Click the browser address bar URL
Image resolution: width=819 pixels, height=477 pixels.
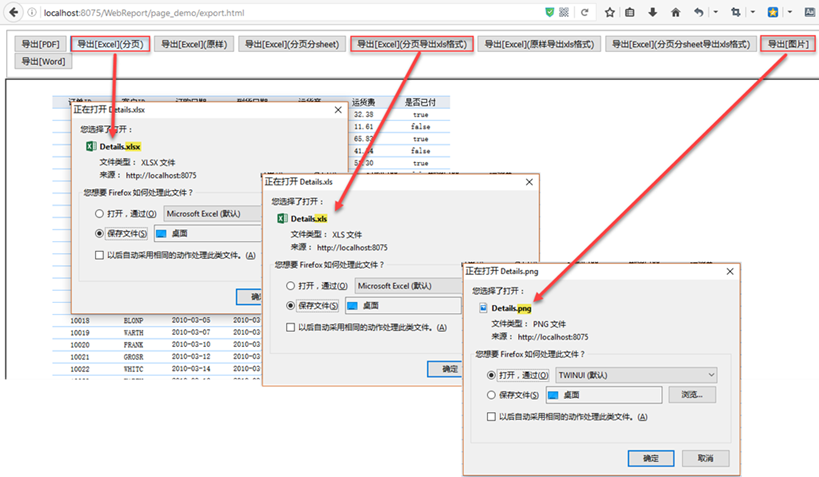[x=144, y=13]
